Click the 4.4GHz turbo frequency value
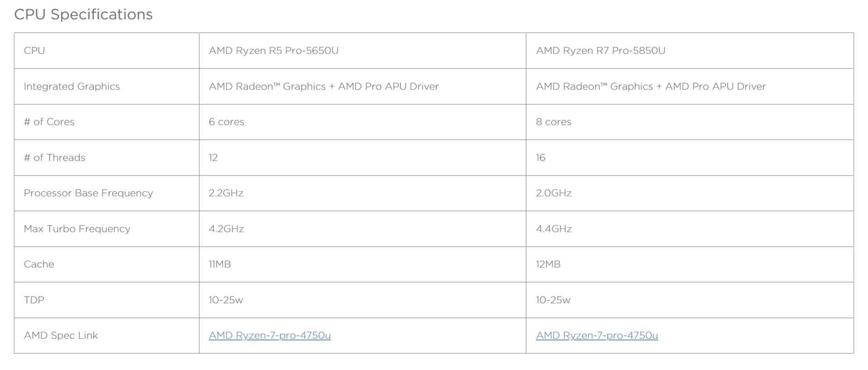868x370 pixels. pyautogui.click(x=553, y=229)
